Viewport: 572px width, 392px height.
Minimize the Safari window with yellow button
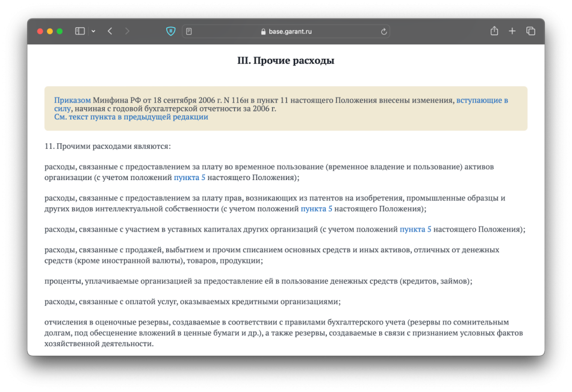coord(50,31)
